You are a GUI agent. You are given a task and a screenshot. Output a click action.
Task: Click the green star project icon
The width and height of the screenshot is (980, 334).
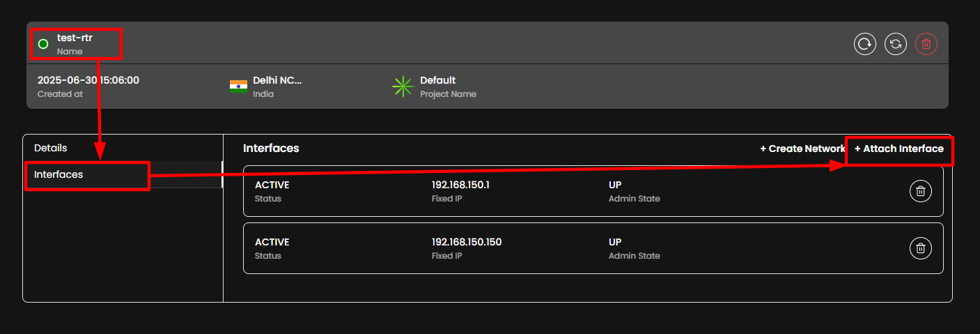[402, 86]
